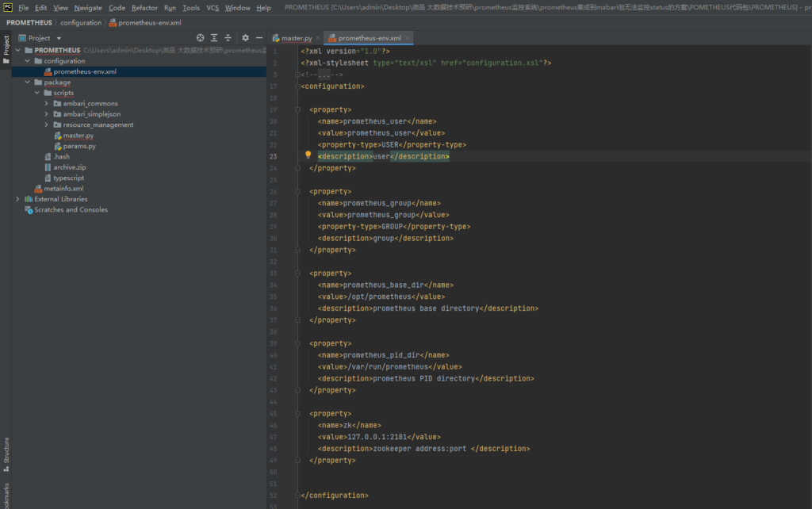Screen dimensions: 812x509
Task: Select typescript file in project tree
Action: [x=68, y=178]
